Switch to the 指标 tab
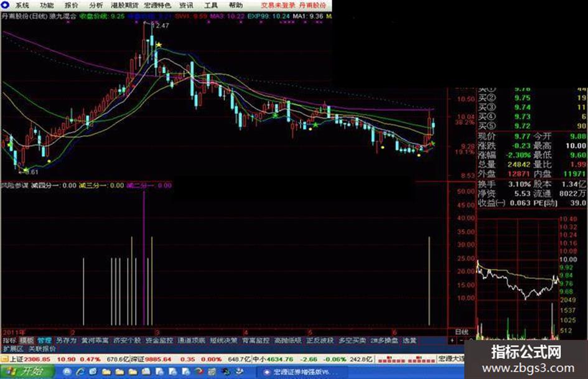This screenshot has width=588, height=379. click(x=9, y=340)
